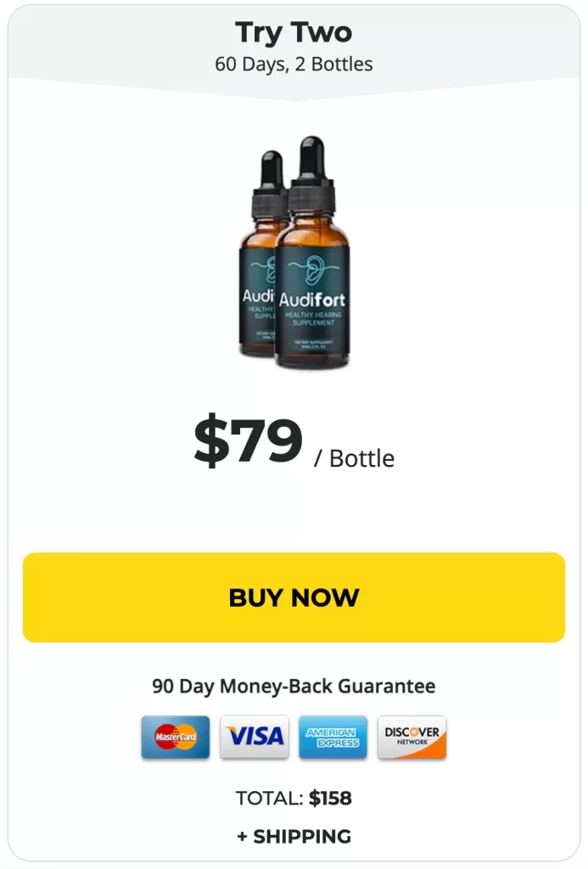Screen dimensions: 588x869
Task: Click the TOTAL: $158 text
Action: click(294, 798)
